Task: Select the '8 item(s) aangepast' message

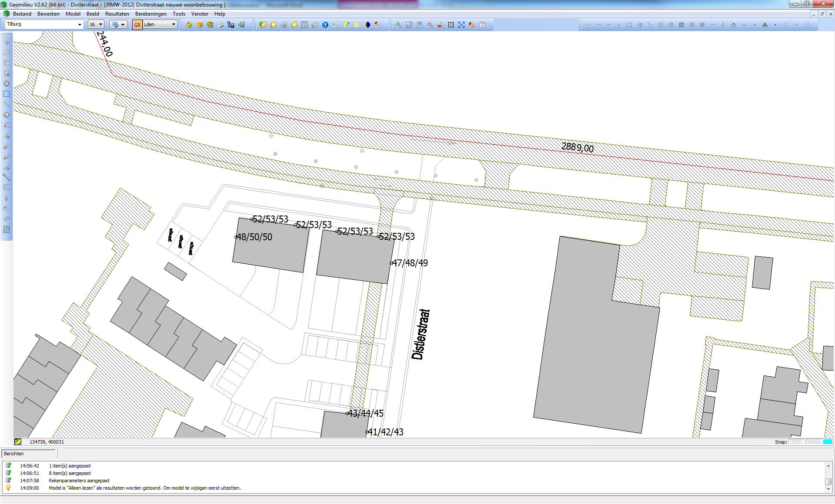Action: (70, 473)
